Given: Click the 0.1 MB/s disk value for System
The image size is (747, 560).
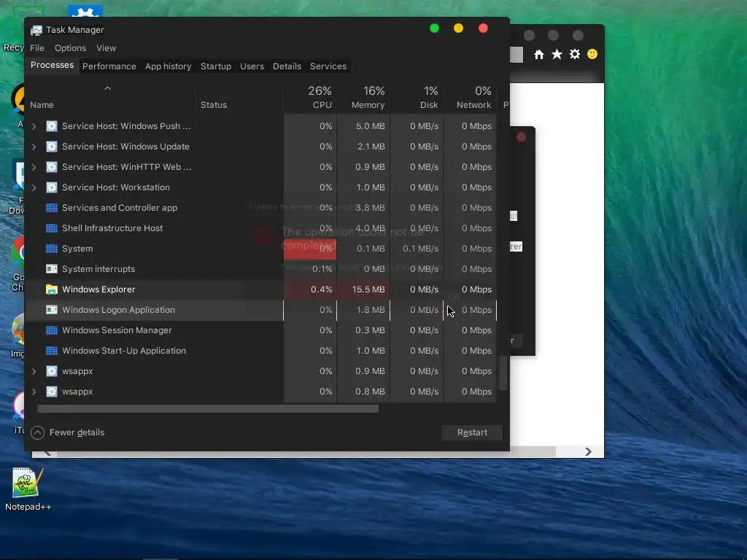Looking at the screenshot, I should 420,249.
